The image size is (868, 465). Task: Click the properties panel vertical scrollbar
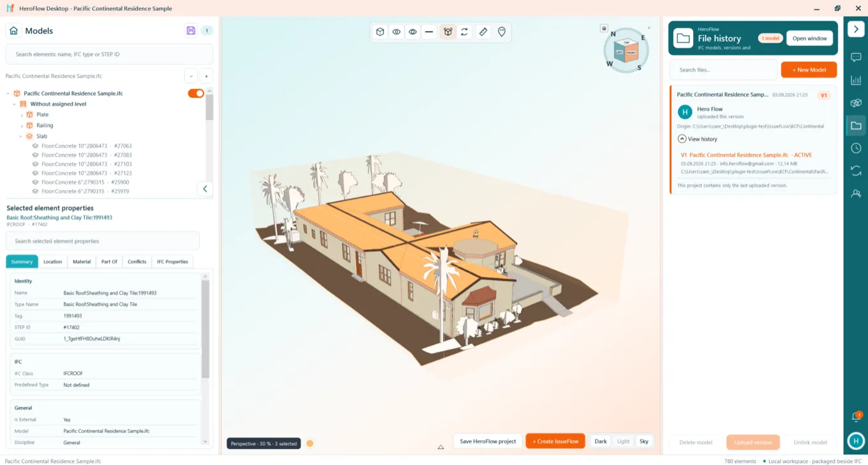pos(205,329)
